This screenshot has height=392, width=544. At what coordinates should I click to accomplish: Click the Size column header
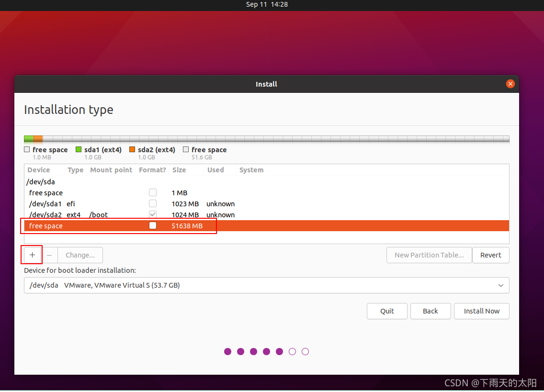click(x=179, y=170)
